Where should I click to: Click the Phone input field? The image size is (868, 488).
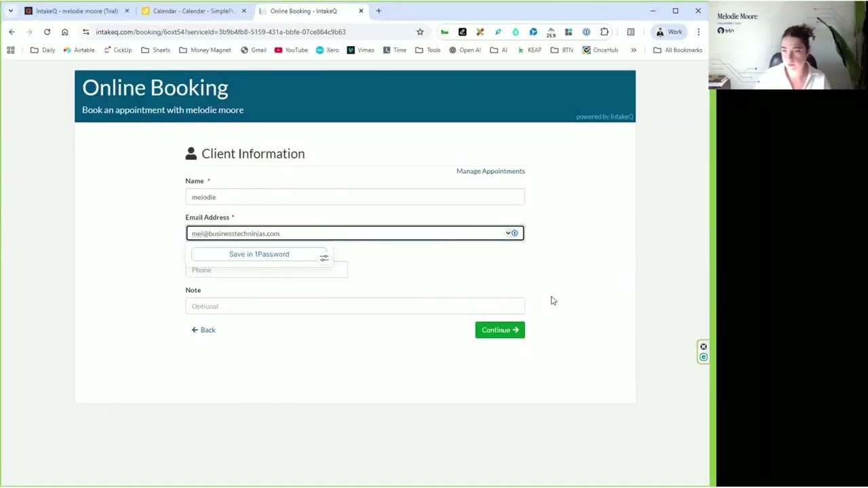click(267, 270)
